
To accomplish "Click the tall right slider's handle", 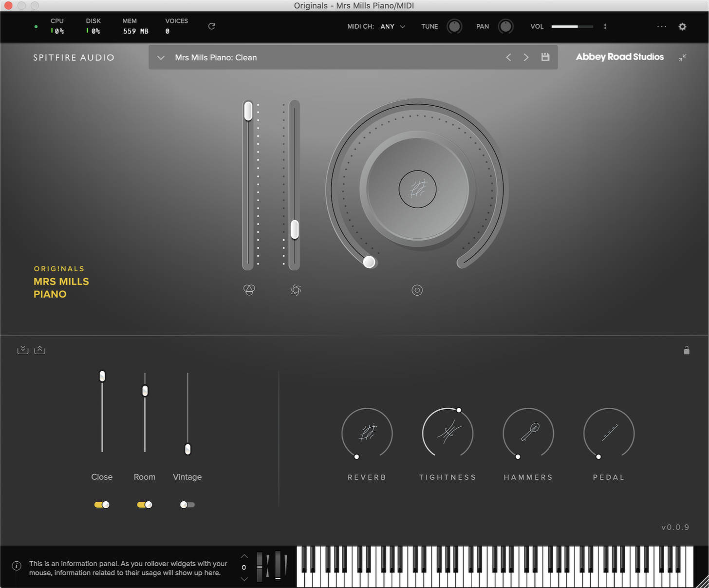I will [x=295, y=229].
